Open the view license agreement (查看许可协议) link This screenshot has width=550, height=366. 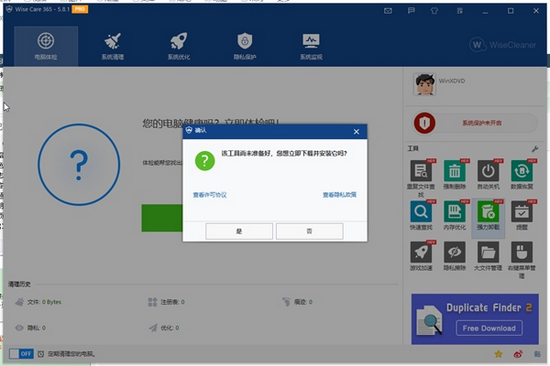(210, 195)
